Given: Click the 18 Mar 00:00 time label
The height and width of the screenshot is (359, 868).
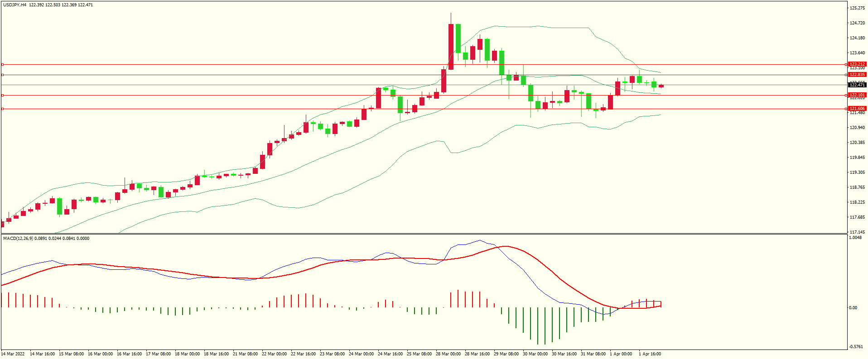Looking at the screenshot, I should [188, 354].
